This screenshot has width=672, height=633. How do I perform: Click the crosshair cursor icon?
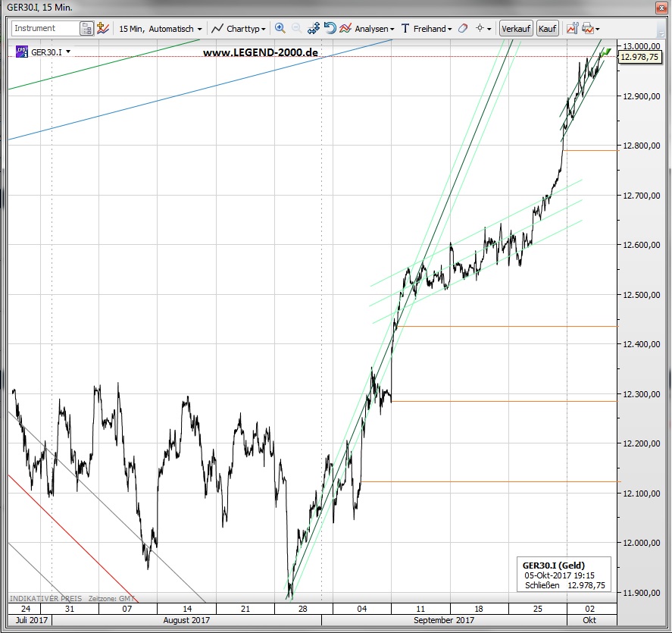point(480,28)
